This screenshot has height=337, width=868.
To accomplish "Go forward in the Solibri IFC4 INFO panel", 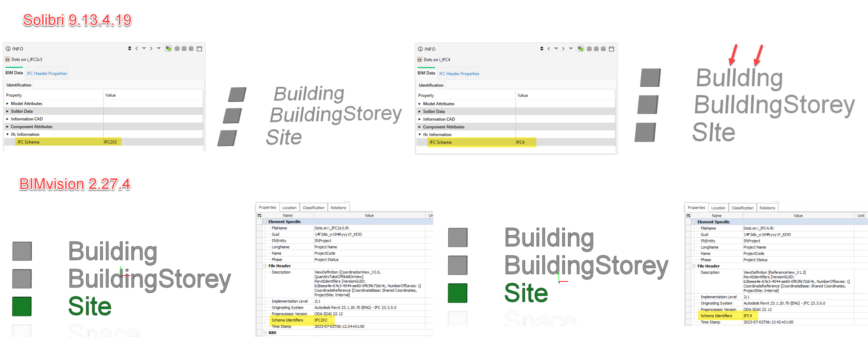I will 563,49.
